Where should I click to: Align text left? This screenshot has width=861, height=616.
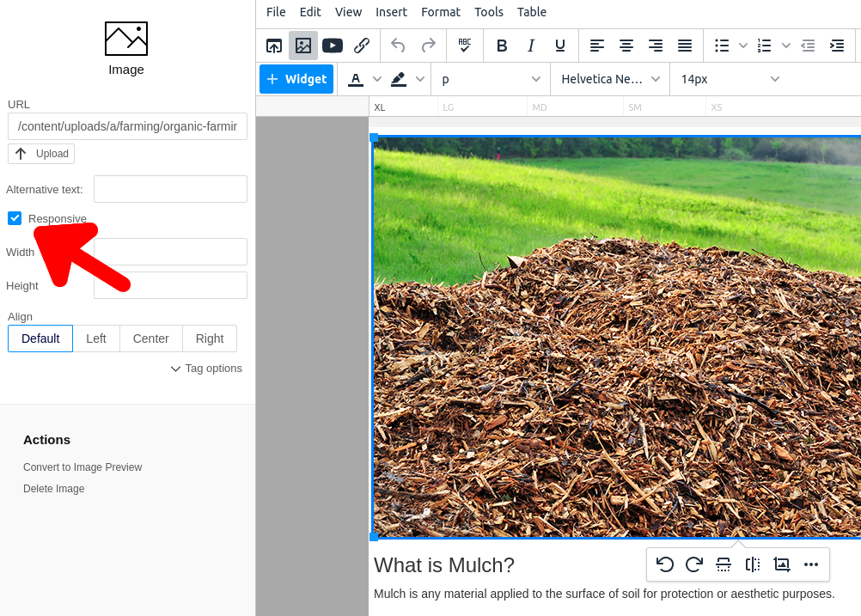click(x=597, y=46)
